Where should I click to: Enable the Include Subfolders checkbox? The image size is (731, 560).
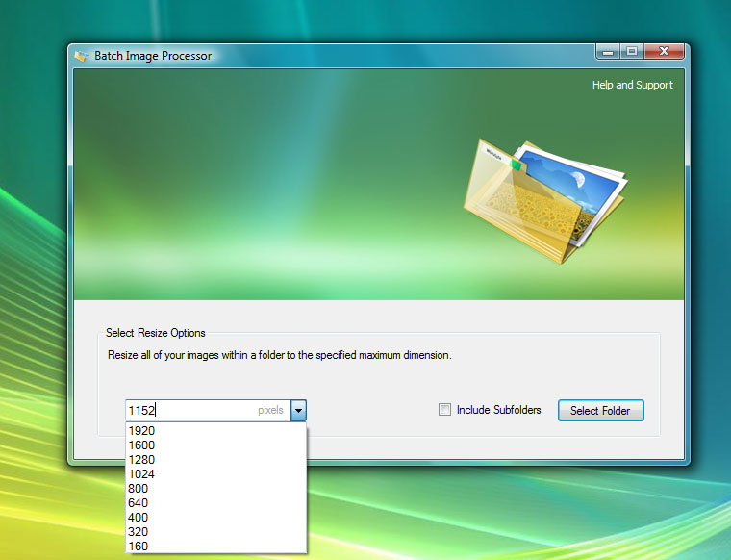point(444,410)
